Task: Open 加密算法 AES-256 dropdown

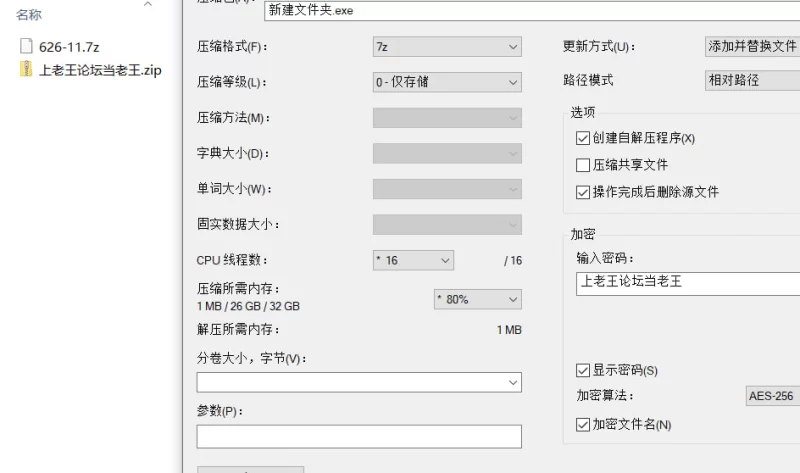Action: click(x=773, y=395)
